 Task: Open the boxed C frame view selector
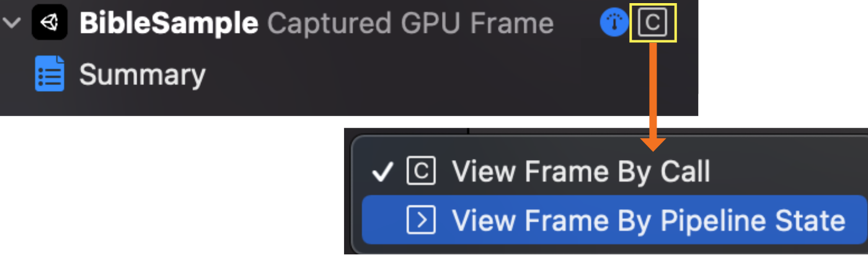(652, 24)
